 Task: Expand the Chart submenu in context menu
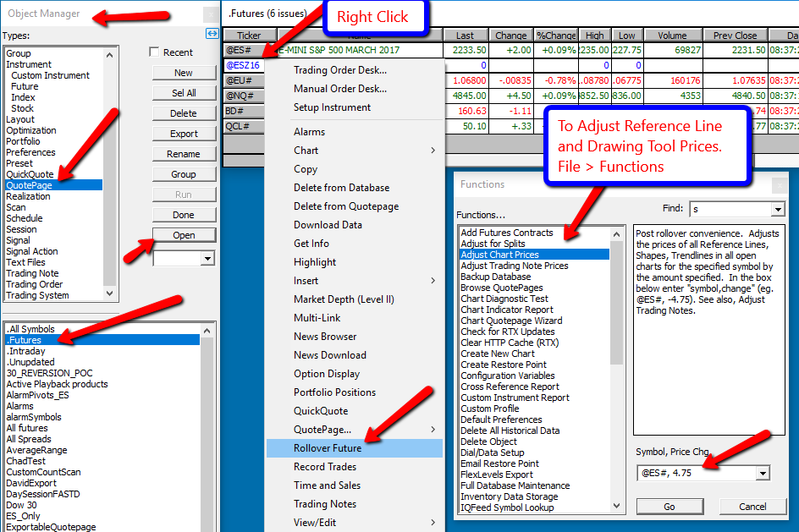point(433,151)
